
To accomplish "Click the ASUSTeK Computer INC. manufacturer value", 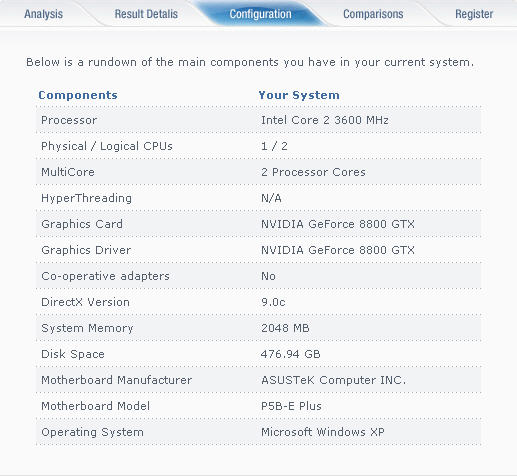I will click(x=333, y=380).
